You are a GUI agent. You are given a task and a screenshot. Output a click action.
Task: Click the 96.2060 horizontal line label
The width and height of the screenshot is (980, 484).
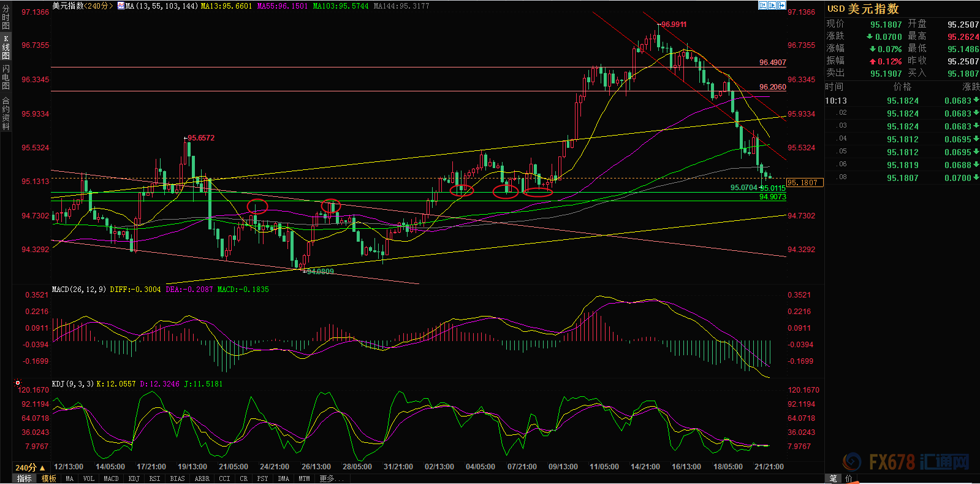coord(772,86)
